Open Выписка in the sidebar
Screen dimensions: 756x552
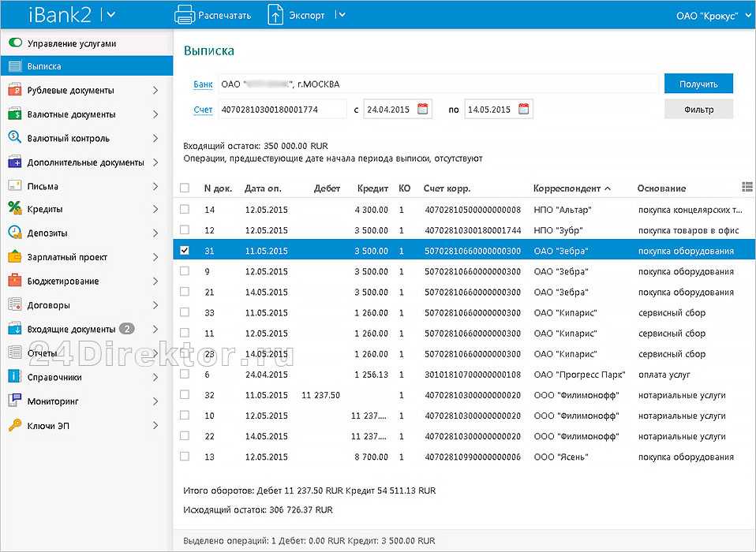point(44,67)
